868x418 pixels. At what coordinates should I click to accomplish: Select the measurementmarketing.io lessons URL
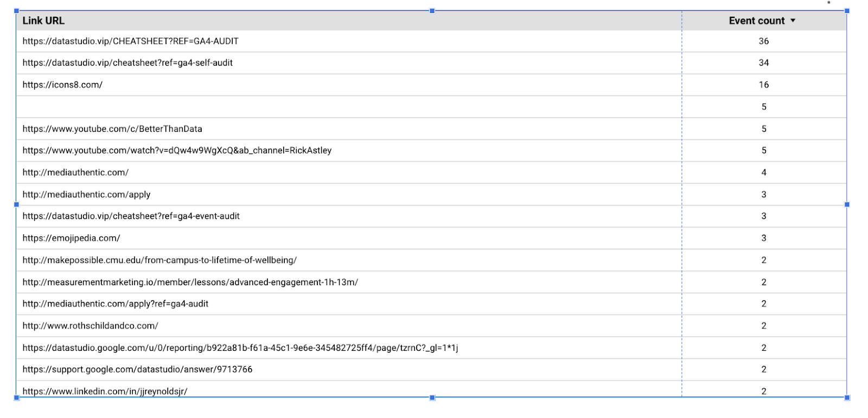(190, 282)
